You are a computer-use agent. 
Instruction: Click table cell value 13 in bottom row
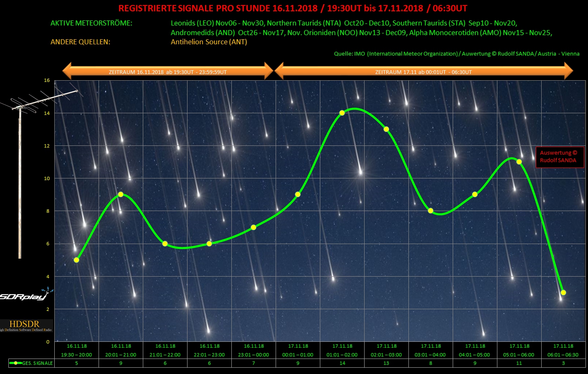386,363
